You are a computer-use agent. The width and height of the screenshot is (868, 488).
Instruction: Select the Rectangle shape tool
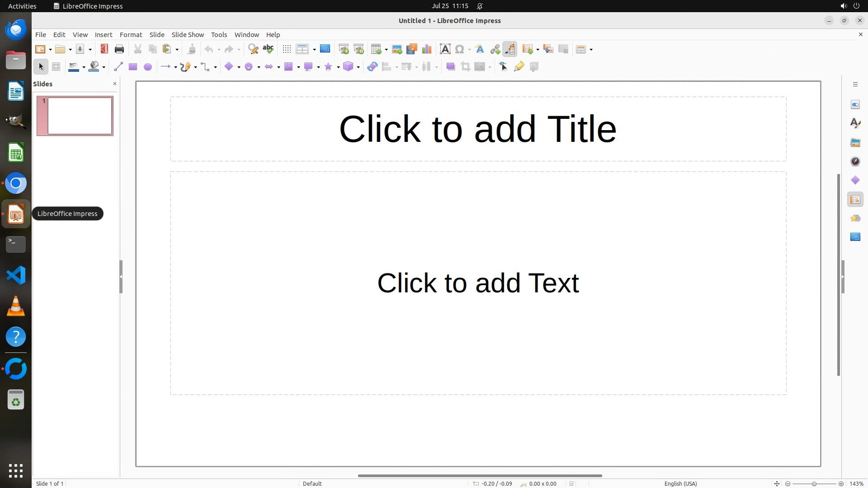click(133, 67)
